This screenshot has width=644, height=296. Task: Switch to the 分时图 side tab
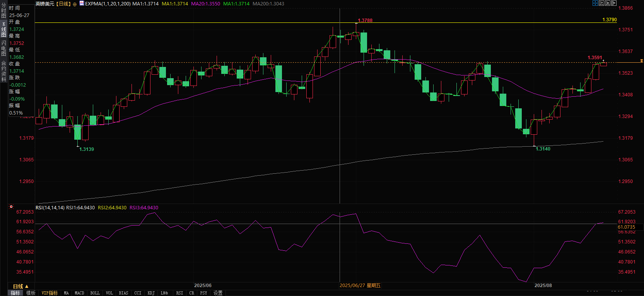coord(3,10)
